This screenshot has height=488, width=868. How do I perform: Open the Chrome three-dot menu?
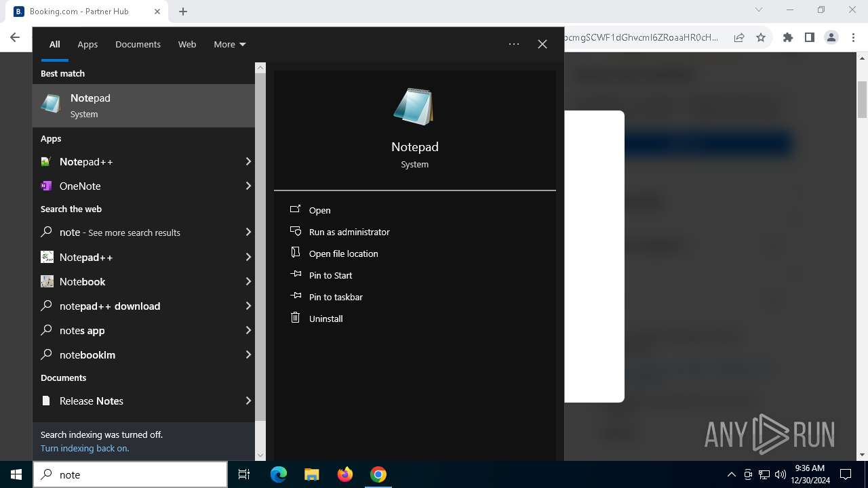pos(853,37)
